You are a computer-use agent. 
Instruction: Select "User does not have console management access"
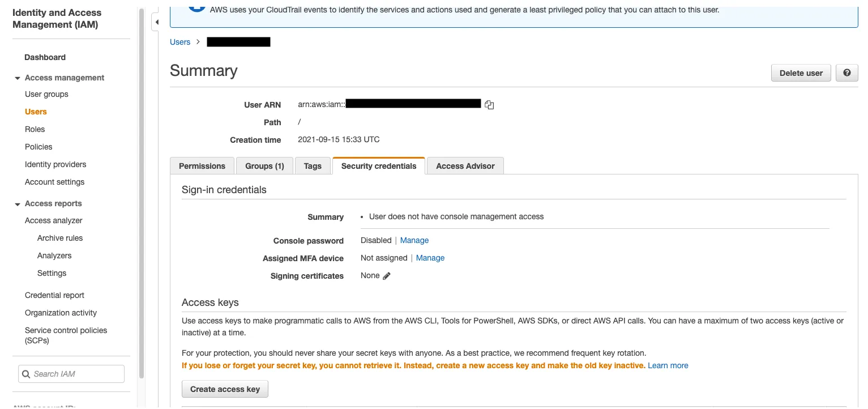pyautogui.click(x=456, y=216)
